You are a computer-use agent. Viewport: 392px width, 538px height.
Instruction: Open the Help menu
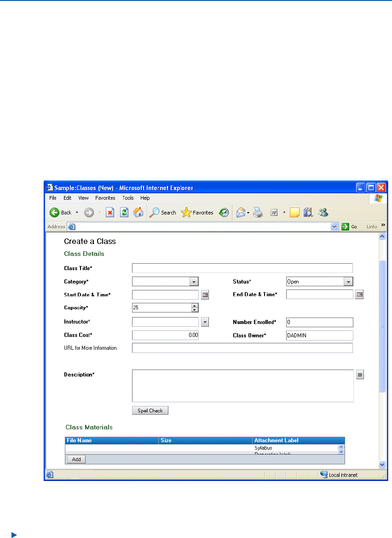click(145, 198)
